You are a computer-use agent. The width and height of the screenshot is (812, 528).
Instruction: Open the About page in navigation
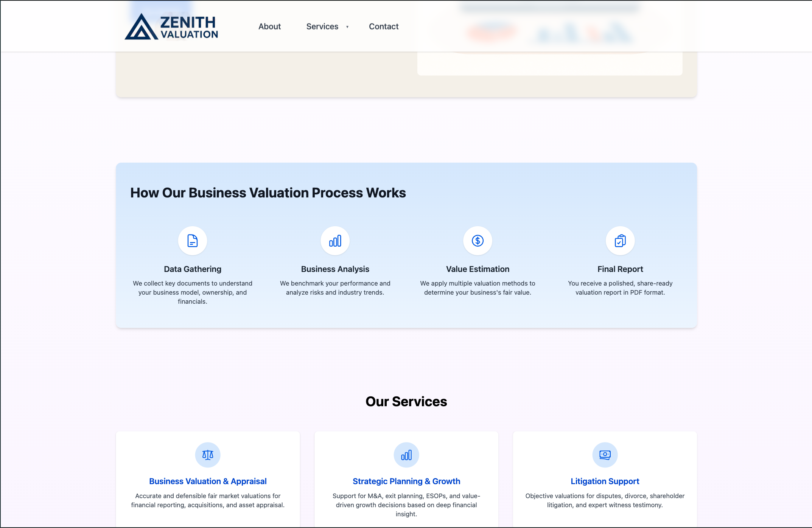(x=269, y=26)
